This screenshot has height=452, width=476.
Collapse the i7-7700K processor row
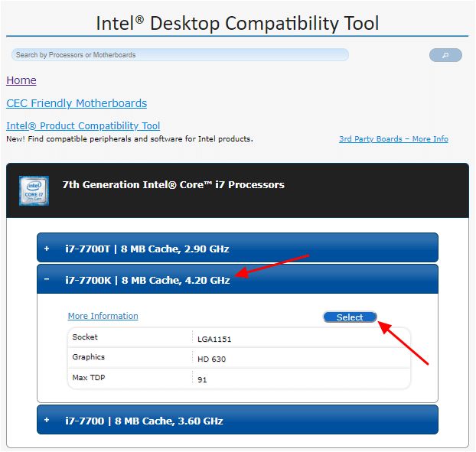237,279
